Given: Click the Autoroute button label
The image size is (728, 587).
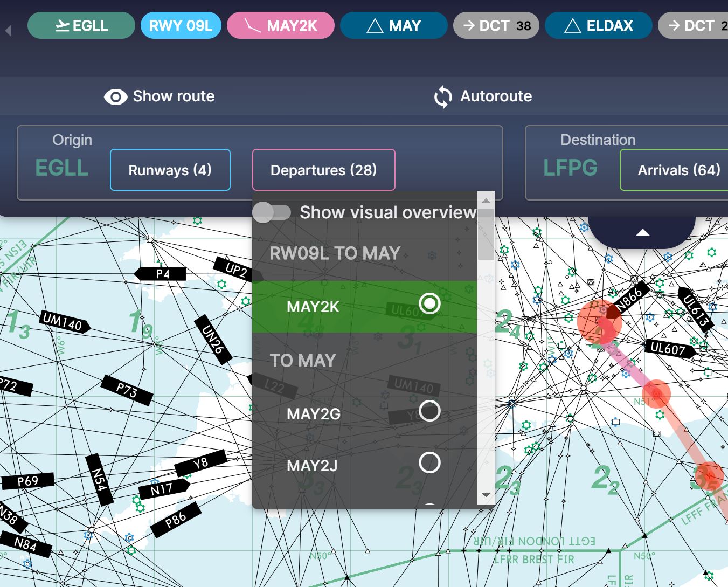Looking at the screenshot, I should click(x=496, y=96).
